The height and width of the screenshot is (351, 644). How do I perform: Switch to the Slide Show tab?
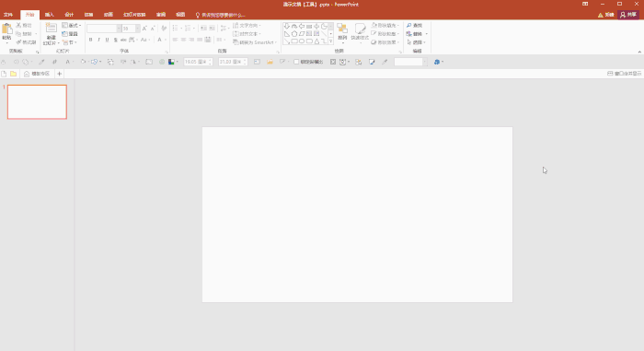point(134,15)
